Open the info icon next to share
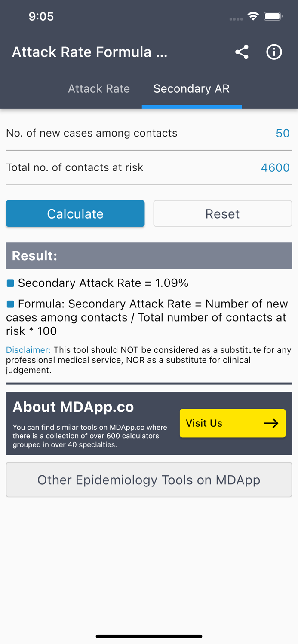This screenshot has height=644, width=298. point(274,52)
